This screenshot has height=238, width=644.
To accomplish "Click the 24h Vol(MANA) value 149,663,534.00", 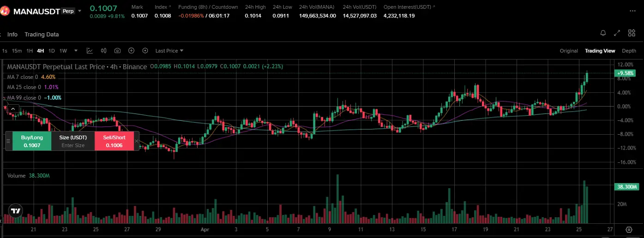I will point(318,16).
